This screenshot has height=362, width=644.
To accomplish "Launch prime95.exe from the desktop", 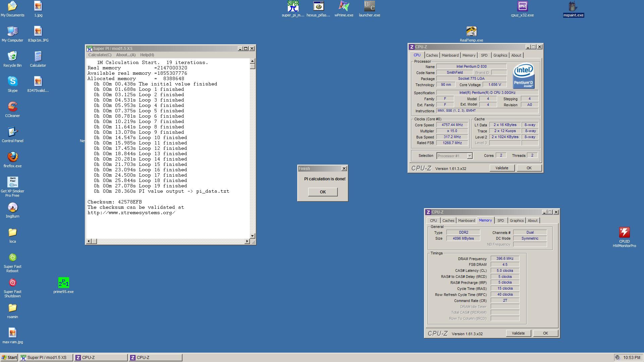I will pos(63,285).
